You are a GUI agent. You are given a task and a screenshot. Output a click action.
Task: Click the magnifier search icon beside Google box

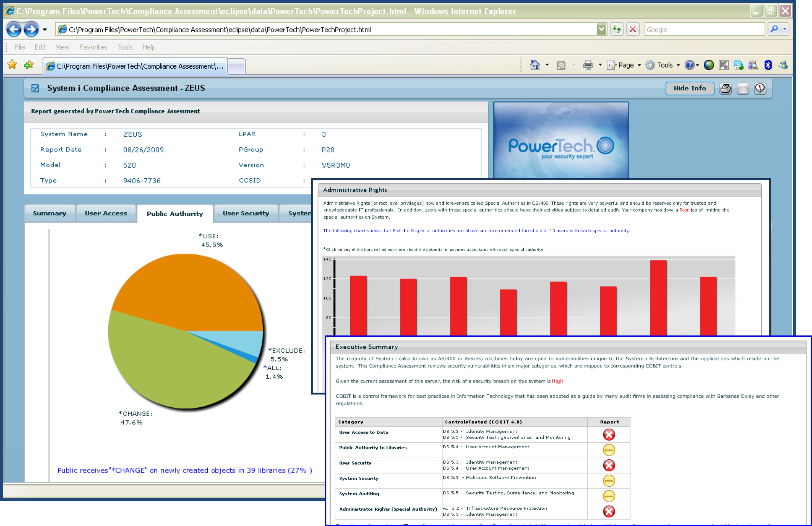click(774, 29)
